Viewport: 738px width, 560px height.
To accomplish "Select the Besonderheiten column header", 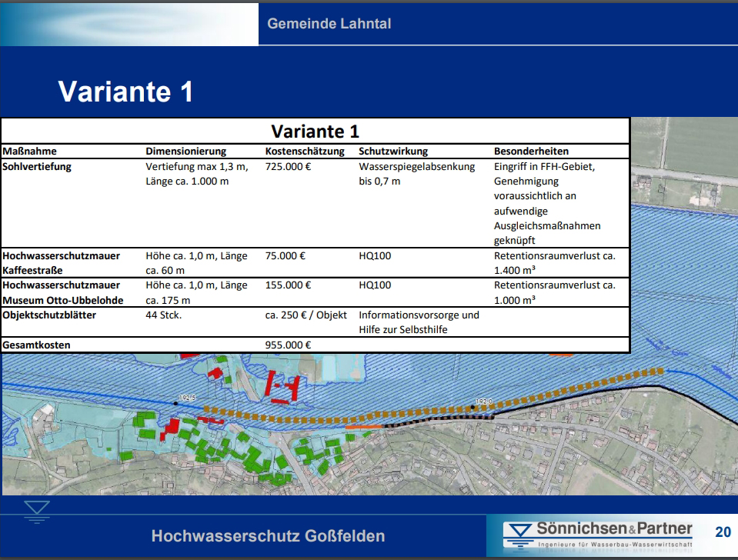I will 531,152.
